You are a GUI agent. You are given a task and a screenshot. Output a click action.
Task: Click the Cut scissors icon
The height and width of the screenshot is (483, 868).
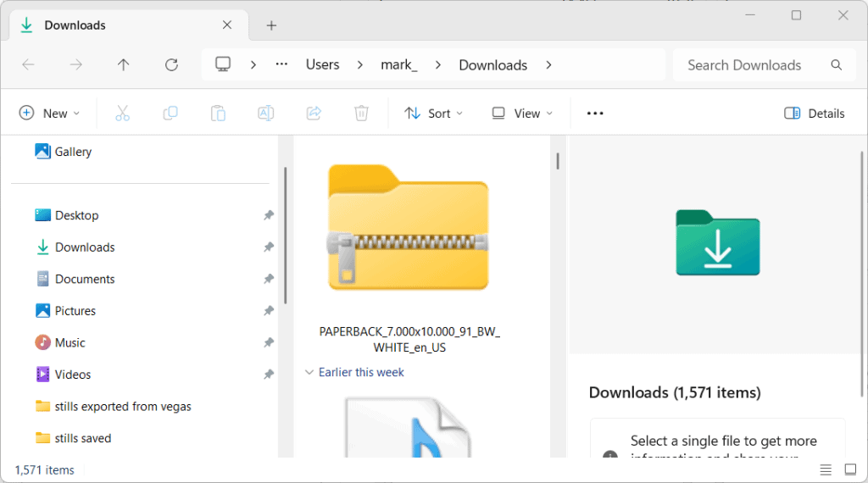point(122,114)
